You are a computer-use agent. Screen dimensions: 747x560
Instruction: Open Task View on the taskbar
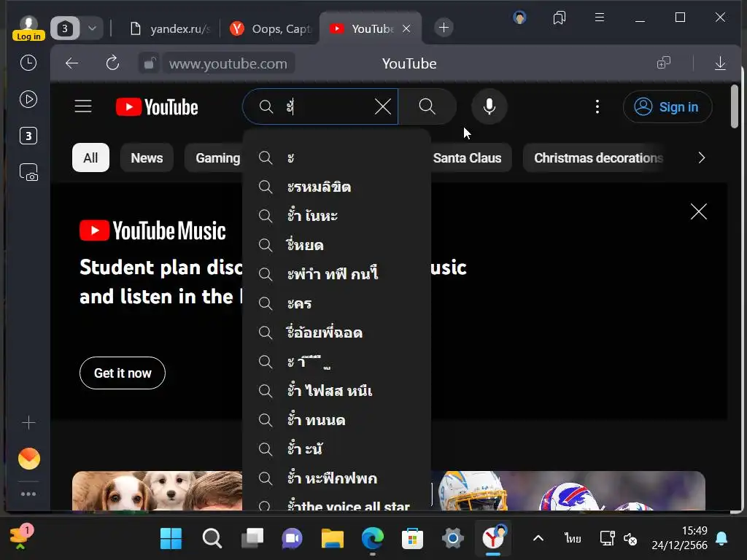[252, 539]
